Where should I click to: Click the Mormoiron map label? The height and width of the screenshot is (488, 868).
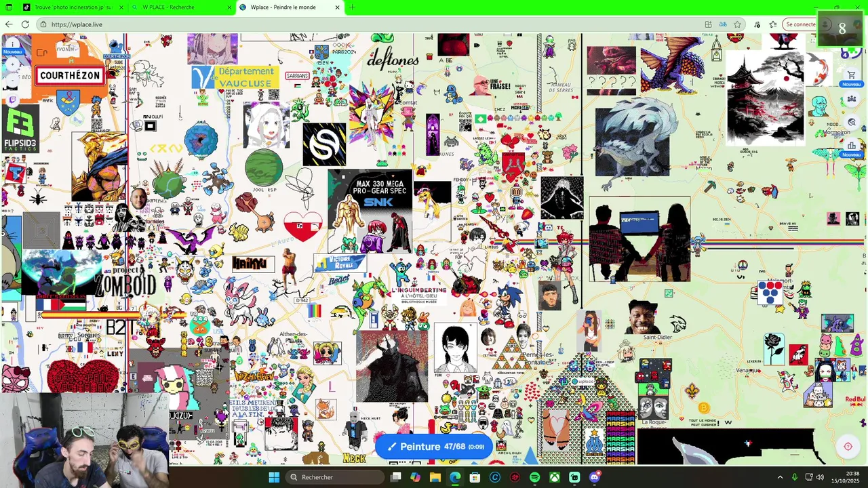[836, 132]
